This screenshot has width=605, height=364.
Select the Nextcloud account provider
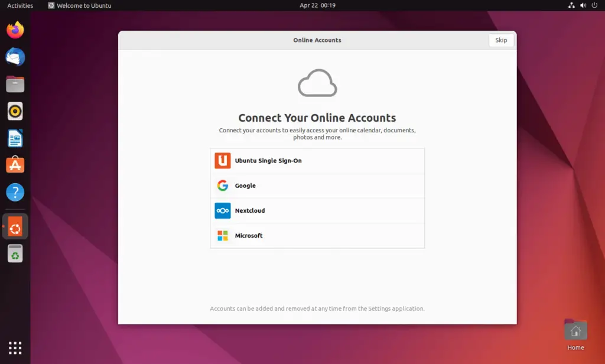pyautogui.click(x=317, y=210)
